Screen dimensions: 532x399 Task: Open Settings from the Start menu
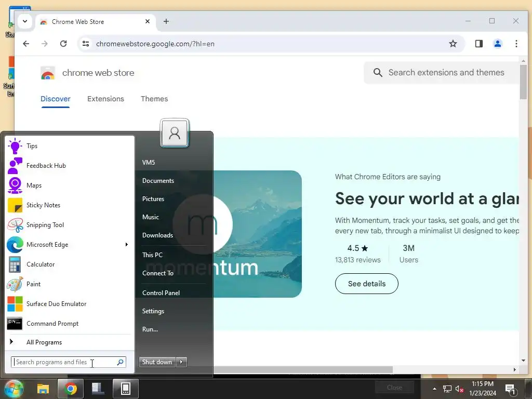coord(153,311)
